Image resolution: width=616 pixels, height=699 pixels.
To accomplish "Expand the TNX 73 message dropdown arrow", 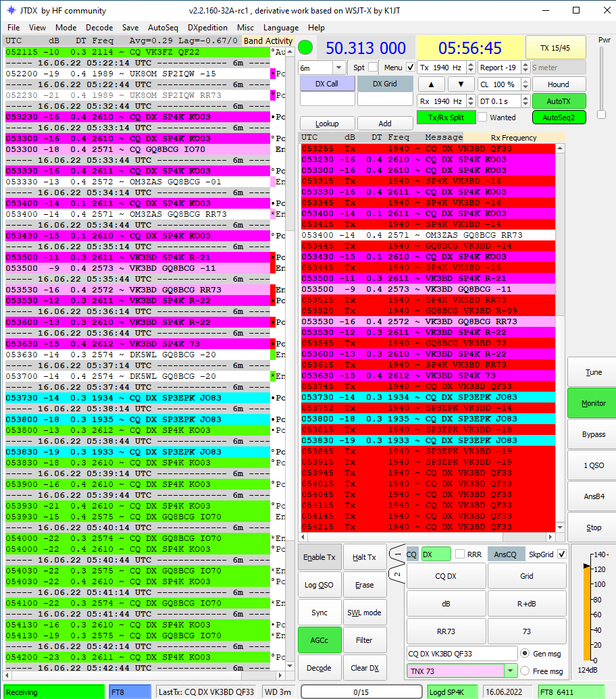I will pyautogui.click(x=510, y=671).
